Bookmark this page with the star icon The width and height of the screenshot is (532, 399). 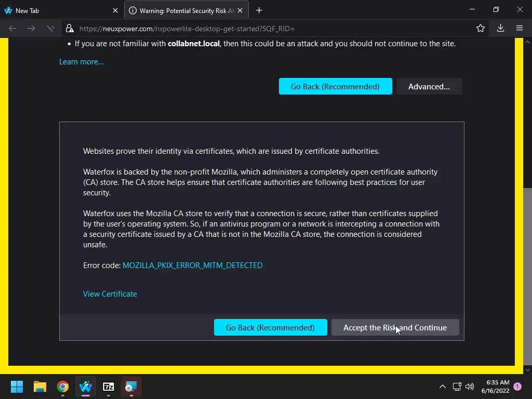(x=481, y=29)
